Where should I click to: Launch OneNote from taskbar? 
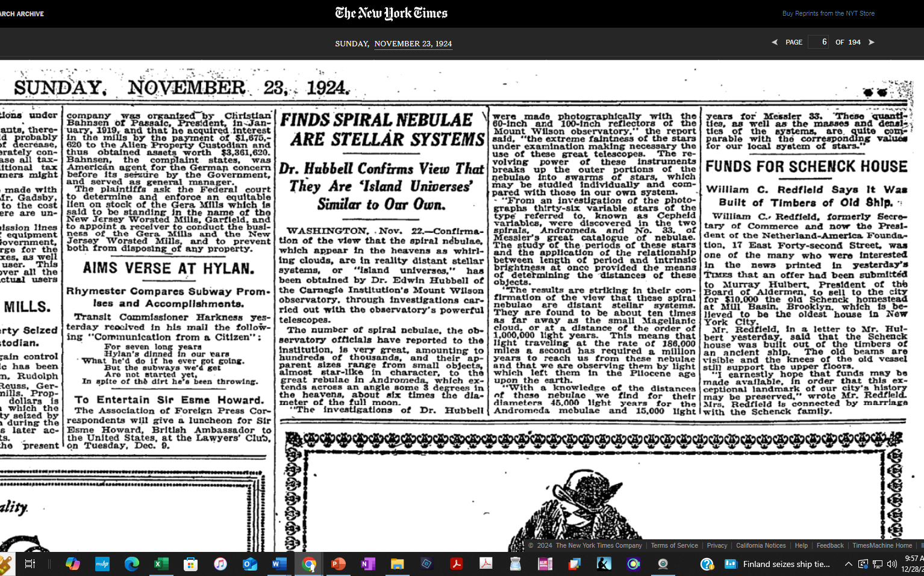pyautogui.click(x=368, y=564)
